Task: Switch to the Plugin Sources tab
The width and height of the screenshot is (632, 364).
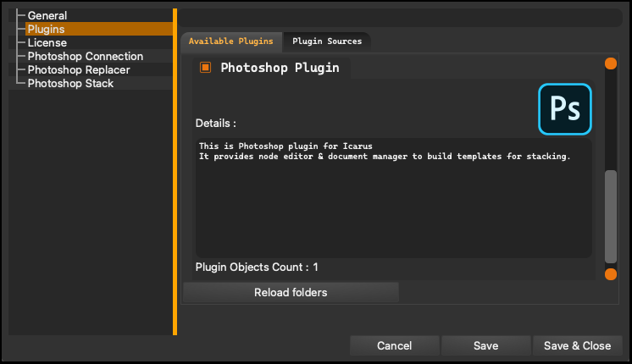Action: 327,41
